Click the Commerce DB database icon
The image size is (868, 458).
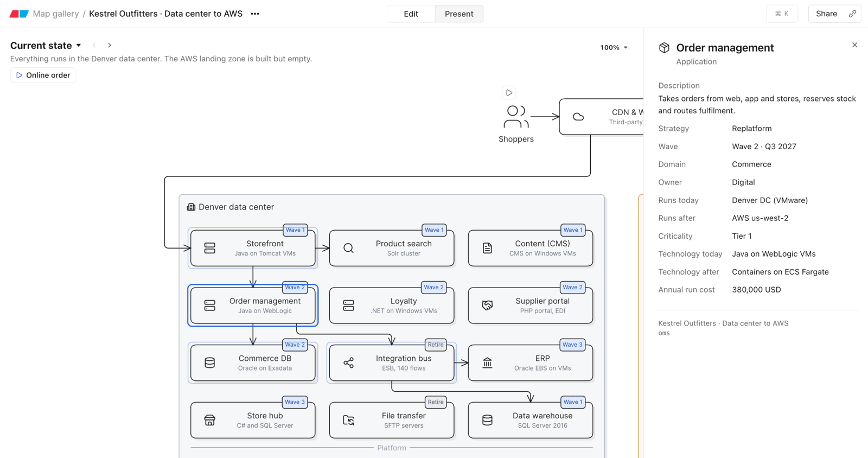coord(210,363)
